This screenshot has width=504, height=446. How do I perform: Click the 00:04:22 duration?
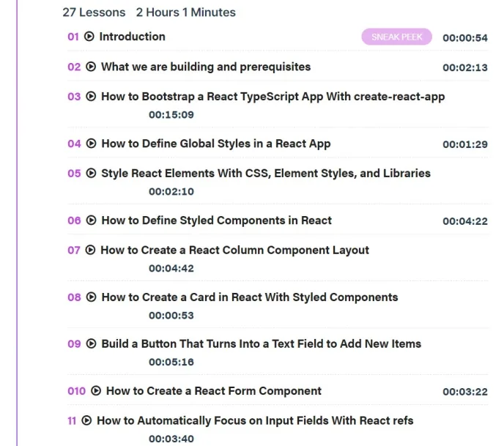click(465, 221)
